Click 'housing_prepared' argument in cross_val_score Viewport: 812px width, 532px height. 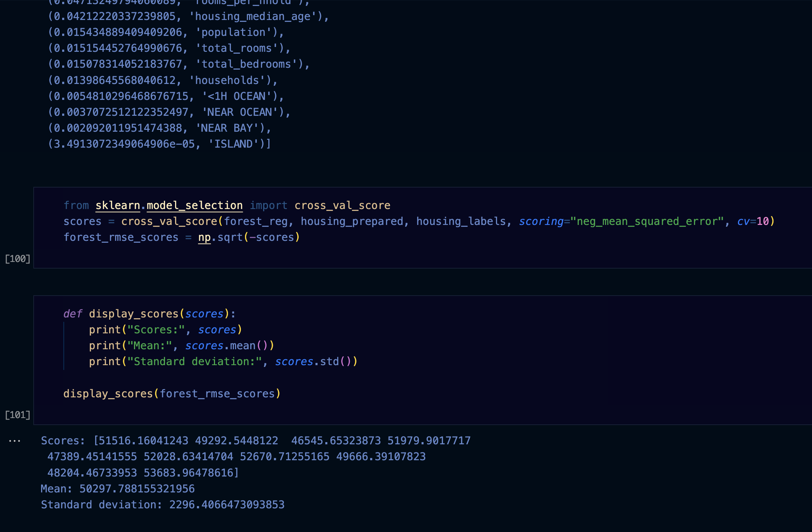pos(352,221)
